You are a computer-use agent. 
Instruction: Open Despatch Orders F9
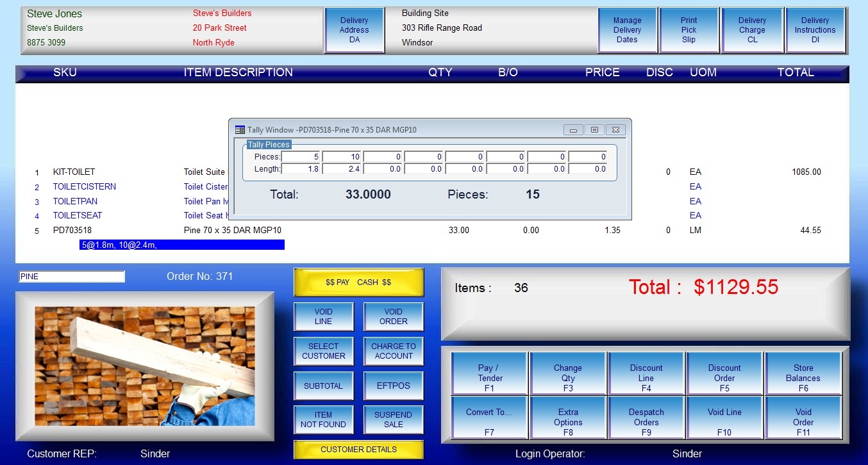click(646, 418)
